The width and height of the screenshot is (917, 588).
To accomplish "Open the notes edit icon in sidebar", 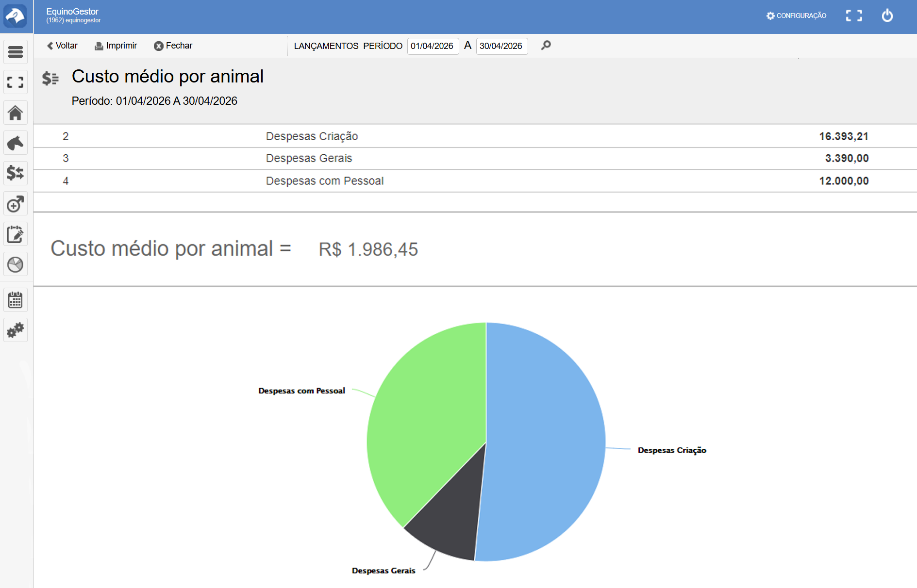I will [x=16, y=234].
